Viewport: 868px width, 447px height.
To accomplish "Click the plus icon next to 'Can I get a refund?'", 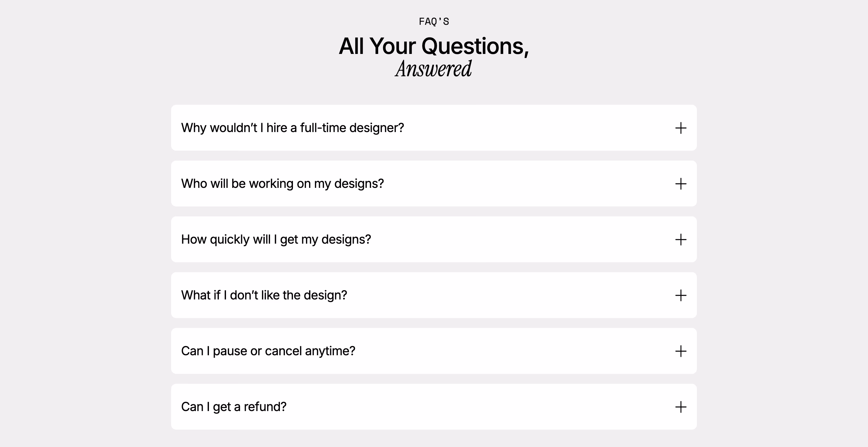I will point(681,407).
